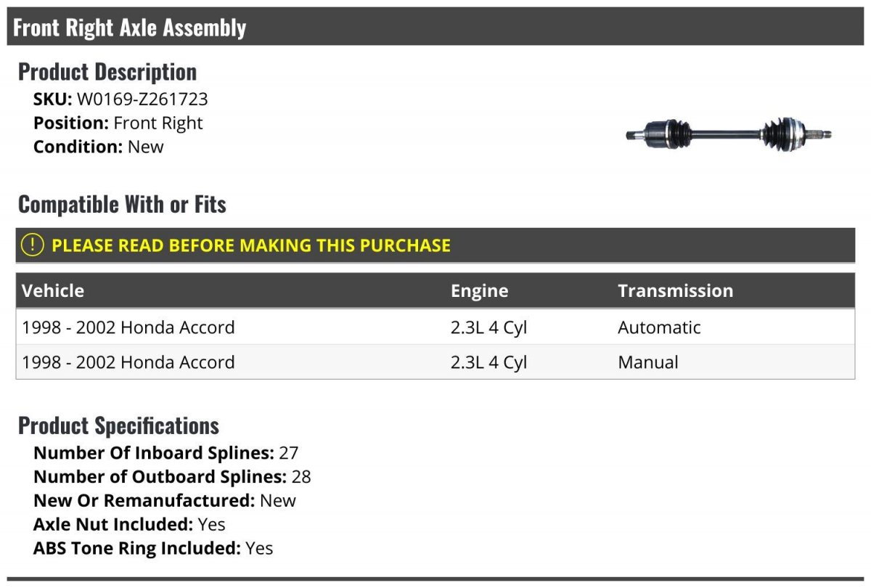Select the Engine column header
Image resolution: width=871 pixels, height=588 pixels.
click(x=479, y=291)
